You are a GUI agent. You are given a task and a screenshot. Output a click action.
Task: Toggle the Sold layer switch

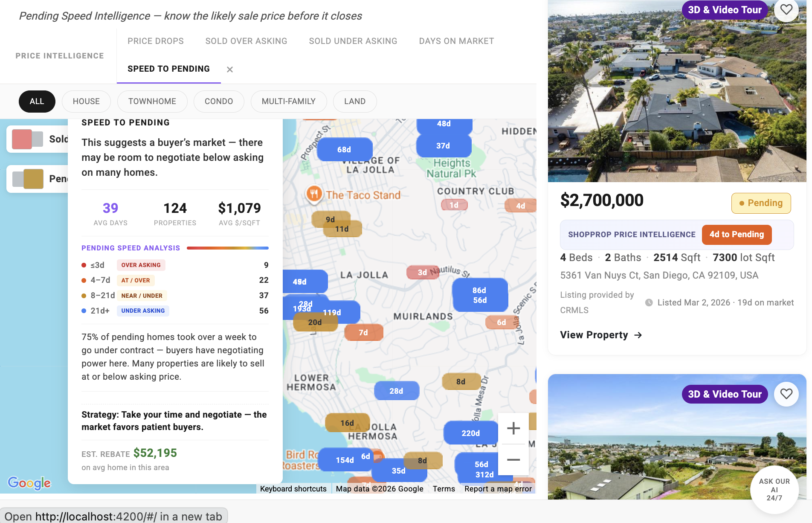28,139
